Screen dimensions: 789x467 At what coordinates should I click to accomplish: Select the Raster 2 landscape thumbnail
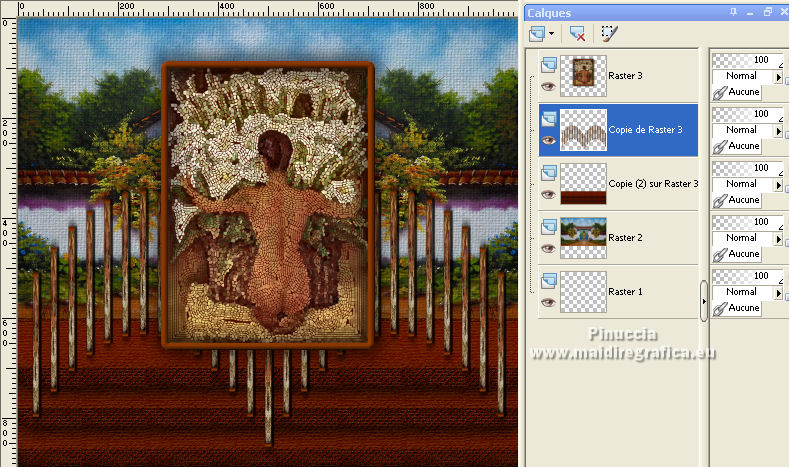583,238
